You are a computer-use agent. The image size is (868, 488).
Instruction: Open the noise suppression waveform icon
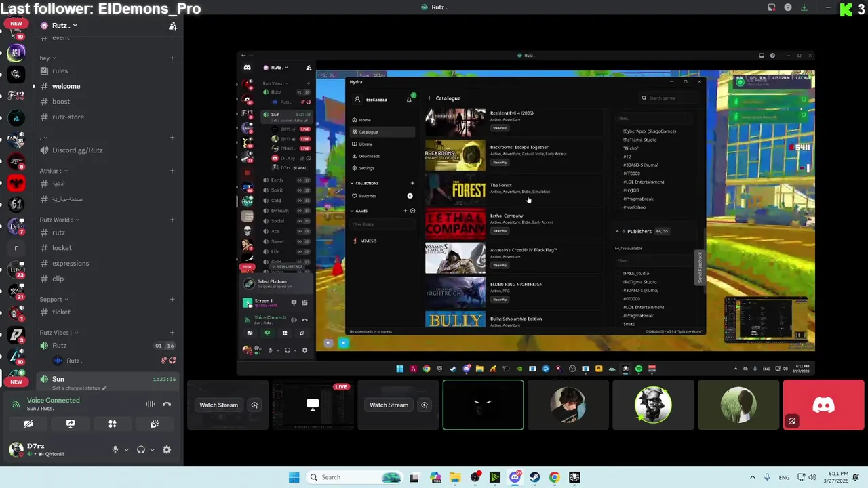tap(151, 405)
